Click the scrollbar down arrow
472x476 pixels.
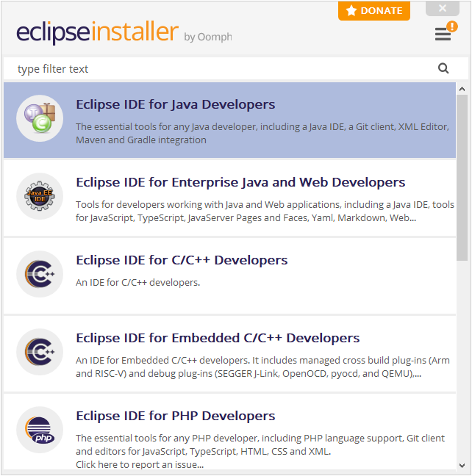(462, 466)
